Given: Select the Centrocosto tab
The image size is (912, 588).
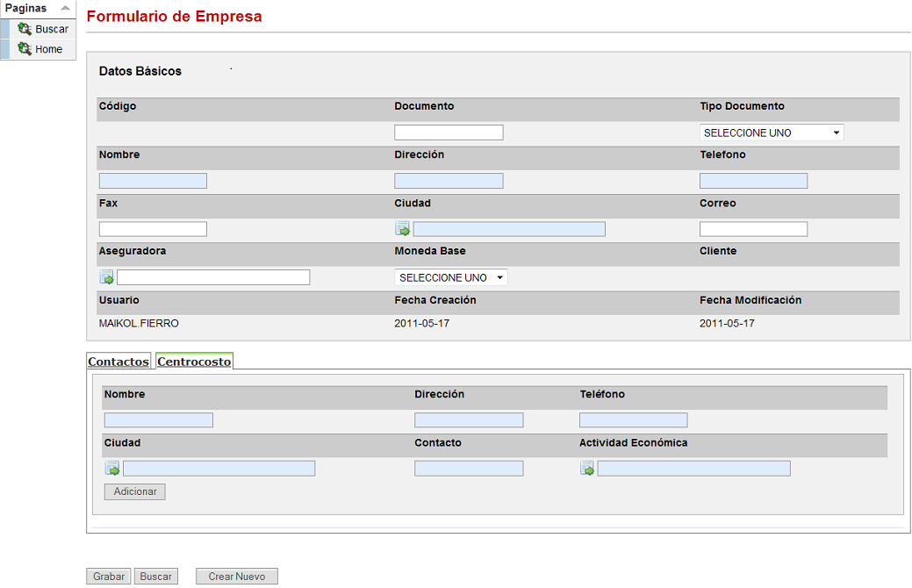Looking at the screenshot, I should [194, 362].
